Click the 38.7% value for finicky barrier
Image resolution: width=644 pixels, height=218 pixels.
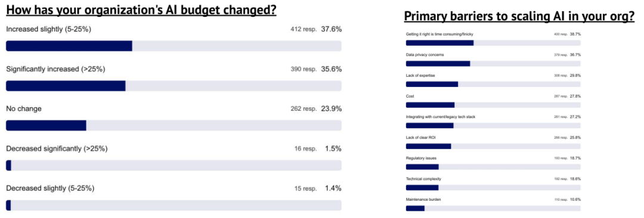[x=575, y=34]
